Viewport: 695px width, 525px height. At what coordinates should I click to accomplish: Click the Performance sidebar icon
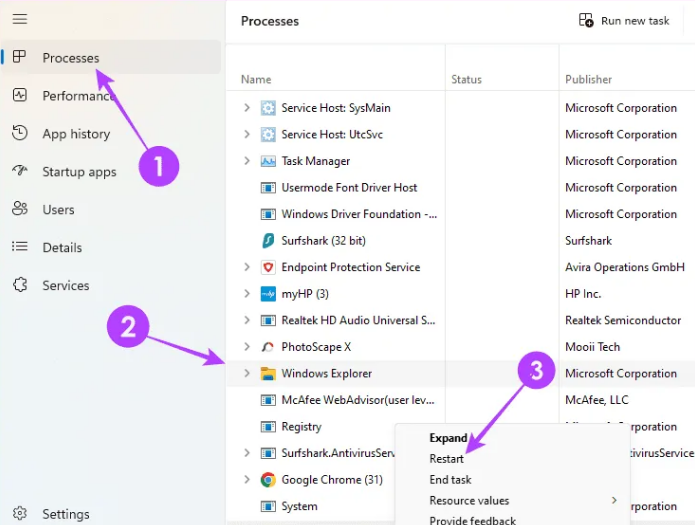(x=20, y=95)
